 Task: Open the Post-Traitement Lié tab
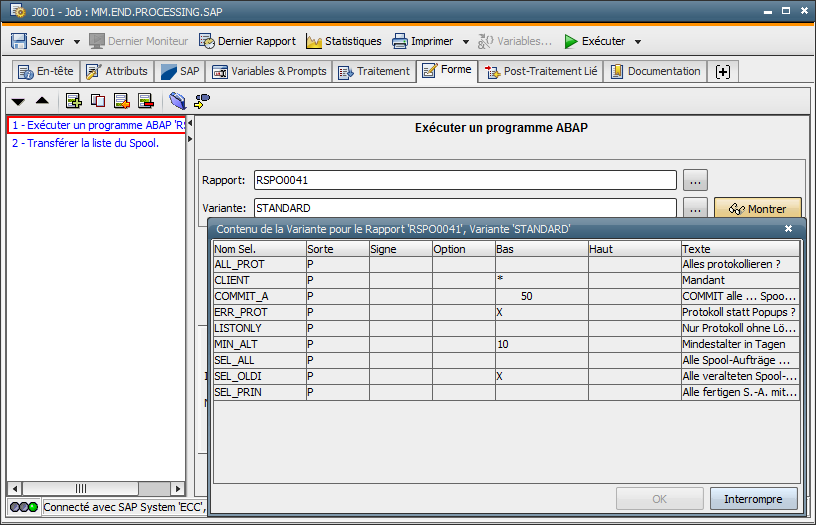coord(541,71)
